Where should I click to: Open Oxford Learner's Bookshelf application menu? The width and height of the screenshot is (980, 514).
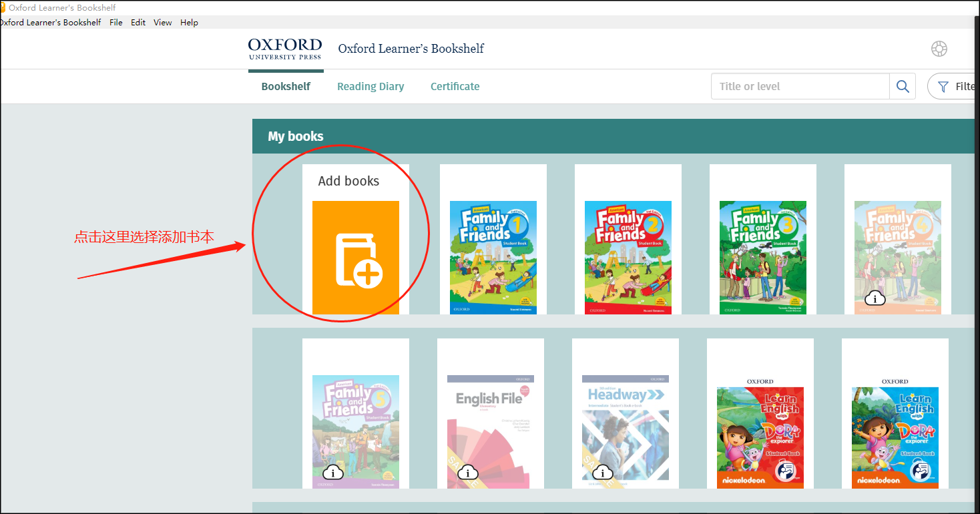pyautogui.click(x=51, y=22)
